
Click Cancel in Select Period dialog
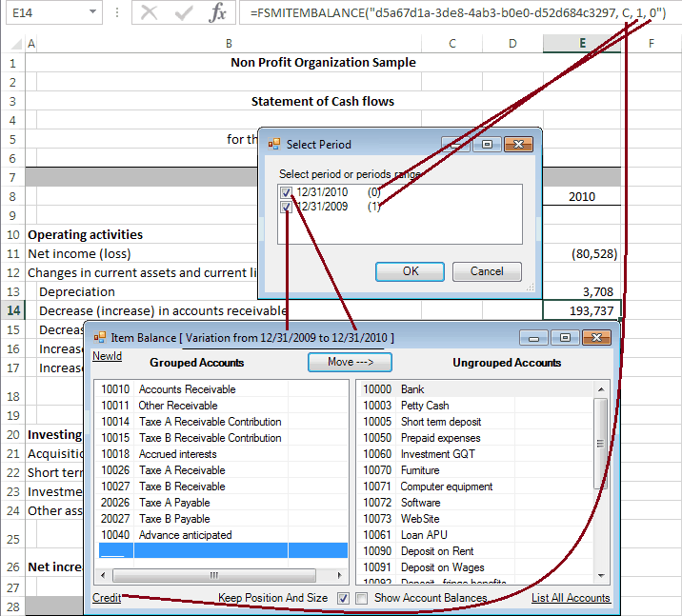pos(487,271)
